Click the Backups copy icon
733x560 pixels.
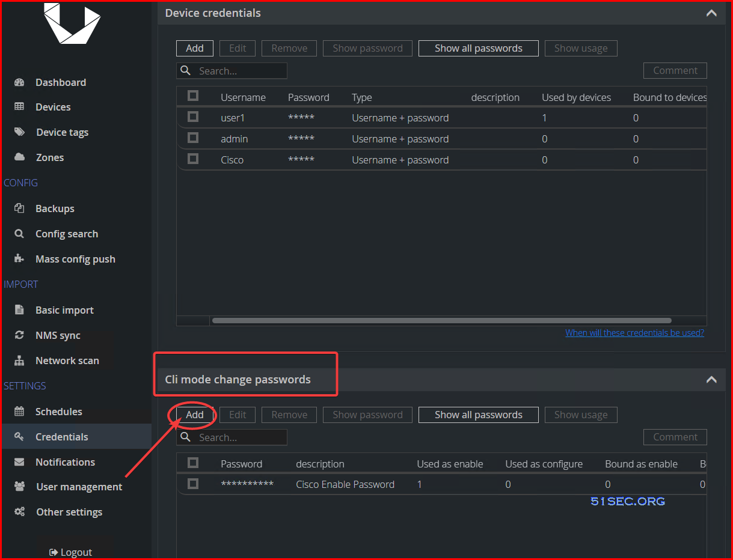click(19, 208)
